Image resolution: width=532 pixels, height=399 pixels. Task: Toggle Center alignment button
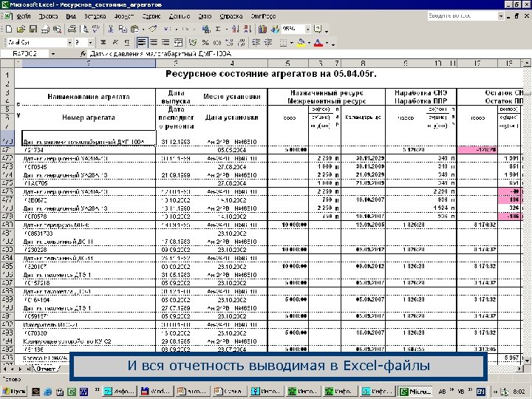154,42
